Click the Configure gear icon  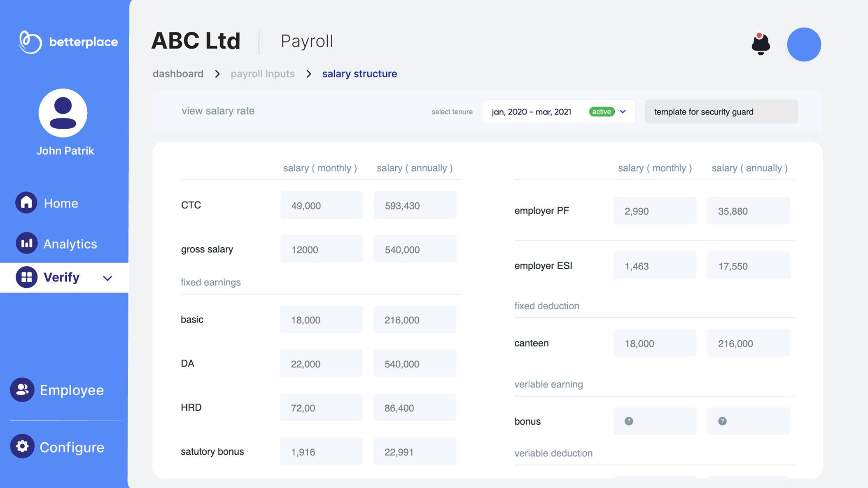tap(22, 446)
